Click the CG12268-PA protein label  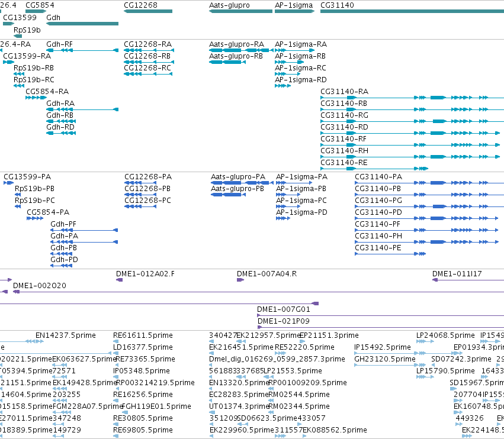coord(148,177)
